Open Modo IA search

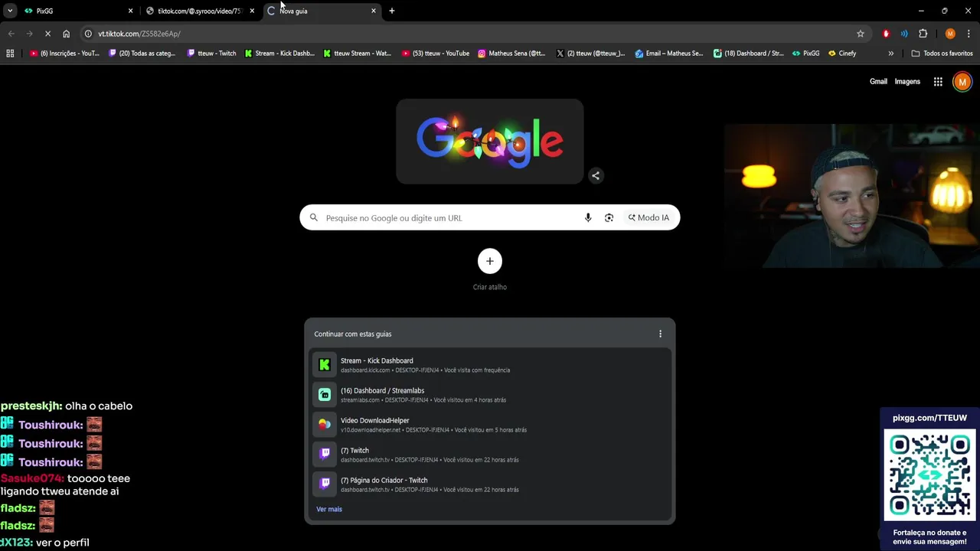[649, 218]
